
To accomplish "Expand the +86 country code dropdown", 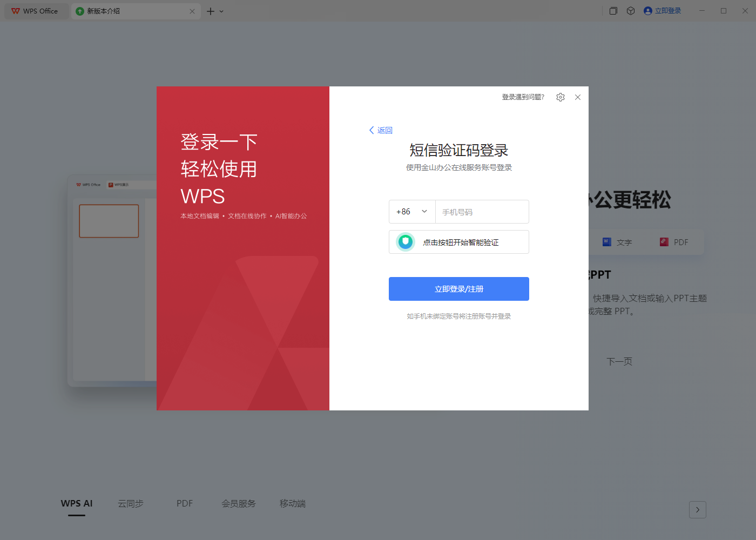I will [412, 212].
